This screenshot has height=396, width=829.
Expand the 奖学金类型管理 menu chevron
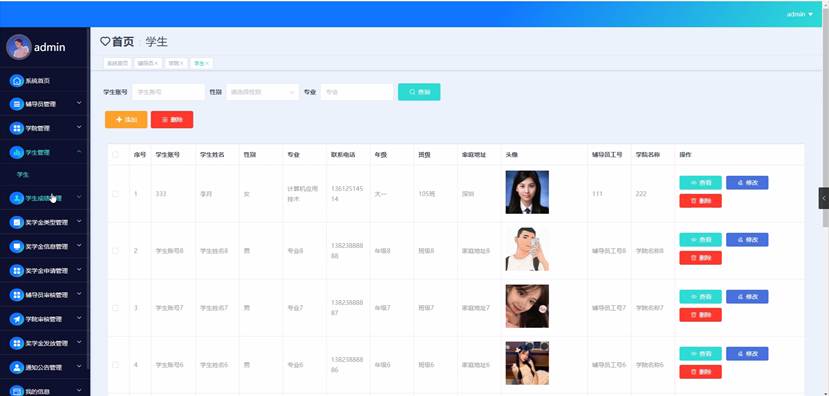tap(79, 222)
